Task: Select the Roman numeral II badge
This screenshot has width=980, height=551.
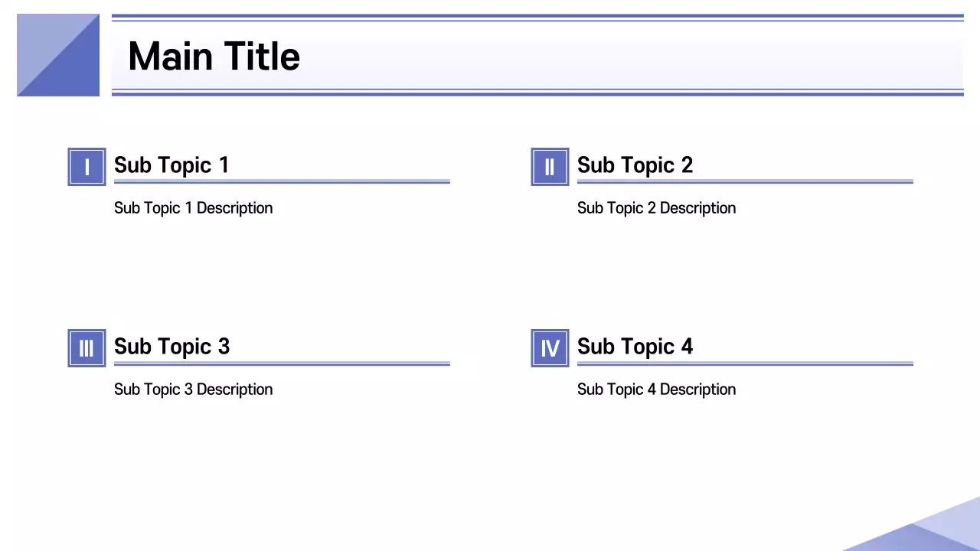Action: (550, 167)
